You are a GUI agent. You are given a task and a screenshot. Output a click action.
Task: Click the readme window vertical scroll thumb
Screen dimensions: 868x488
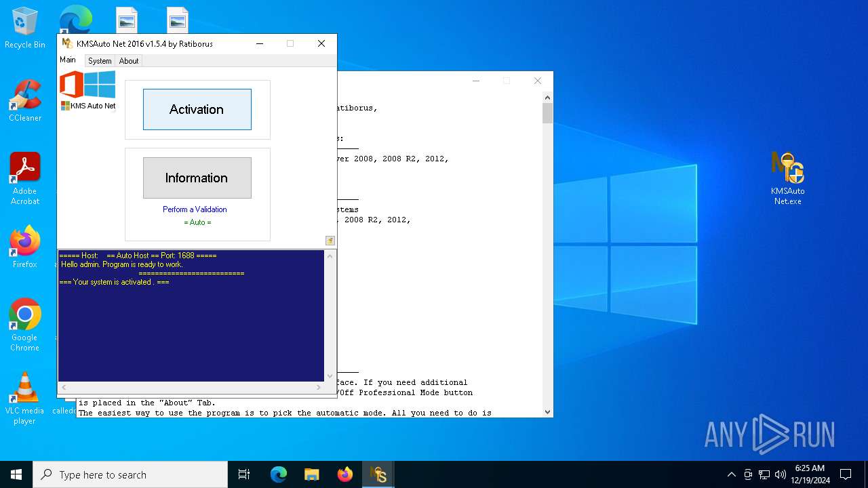pyautogui.click(x=547, y=113)
